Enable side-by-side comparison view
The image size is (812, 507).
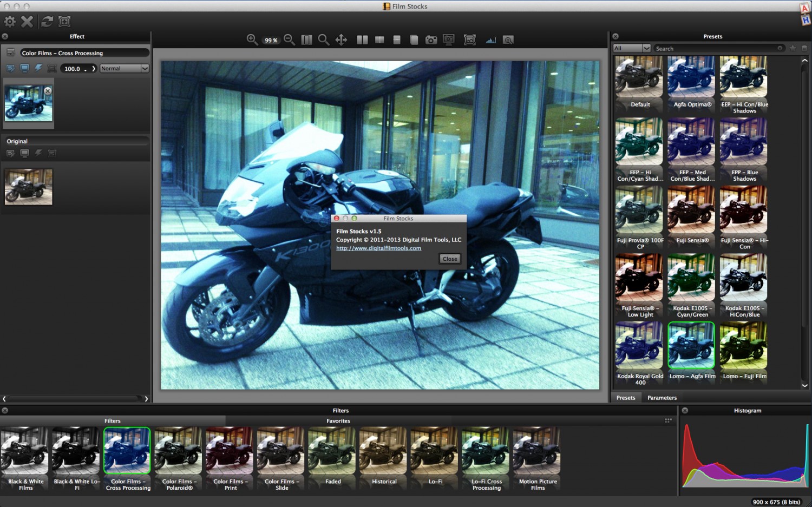[362, 40]
